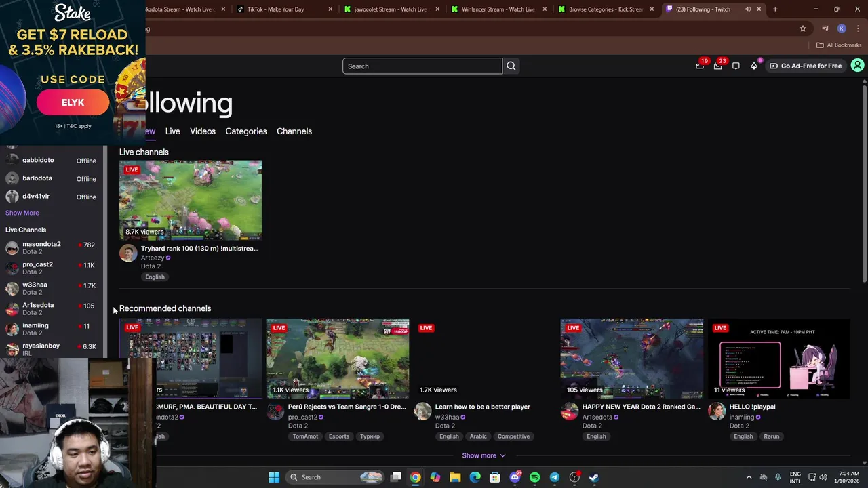Open Chrome from the taskbar
This screenshot has height=488, width=868.
pos(415,477)
